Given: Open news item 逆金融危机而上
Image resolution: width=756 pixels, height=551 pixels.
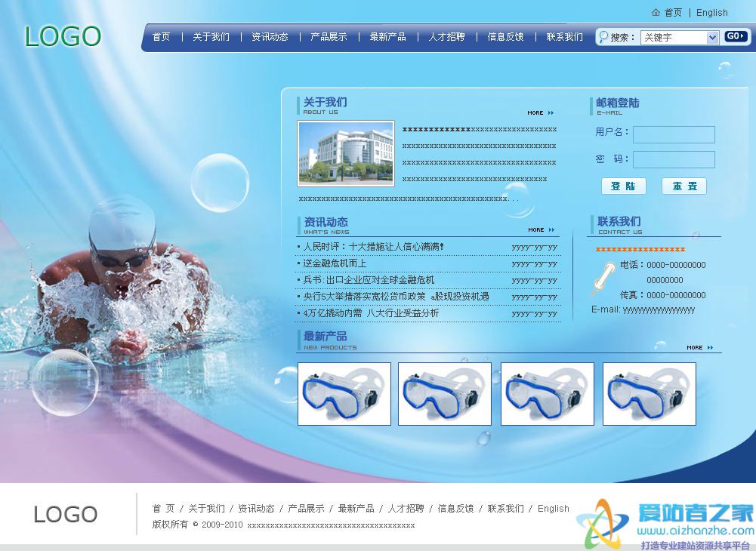Looking at the screenshot, I should (335, 263).
